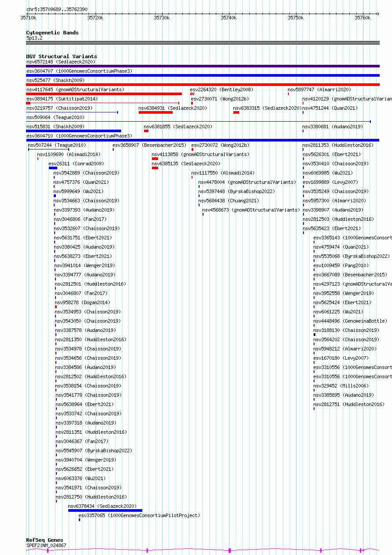This screenshot has width=392, height=555.
Task: Open the nsv5545907 (ByrskaBishop2022) variant
Action: [x=94, y=451]
